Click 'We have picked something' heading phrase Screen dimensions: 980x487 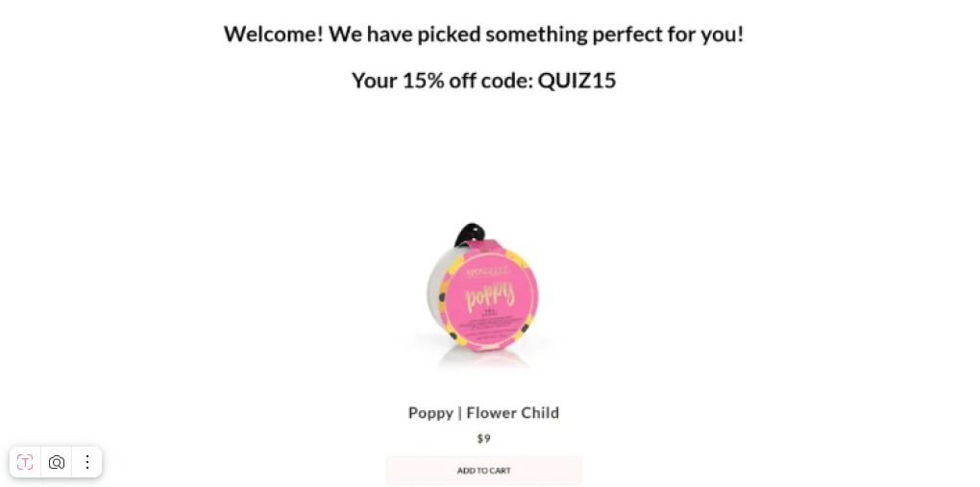(x=457, y=35)
